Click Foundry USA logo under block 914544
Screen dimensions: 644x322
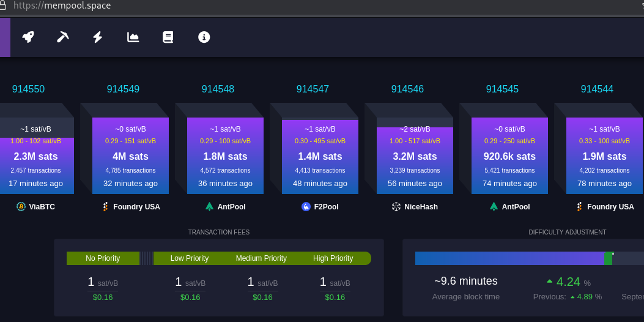579,206
